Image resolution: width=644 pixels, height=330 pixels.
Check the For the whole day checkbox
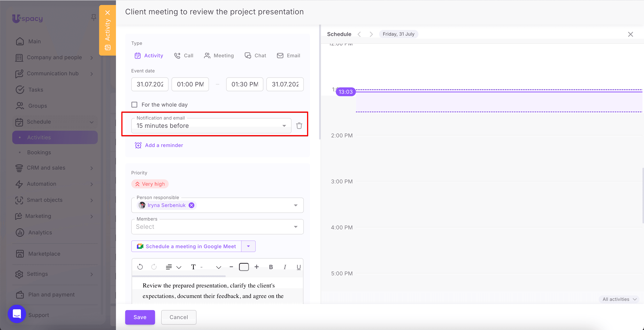135,104
